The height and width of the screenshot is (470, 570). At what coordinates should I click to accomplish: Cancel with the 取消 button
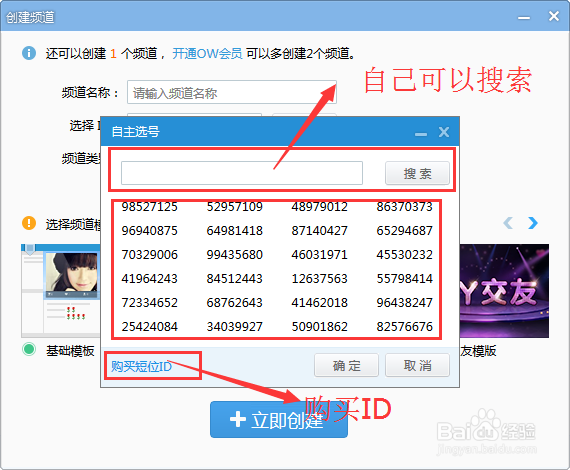pyautogui.click(x=417, y=365)
